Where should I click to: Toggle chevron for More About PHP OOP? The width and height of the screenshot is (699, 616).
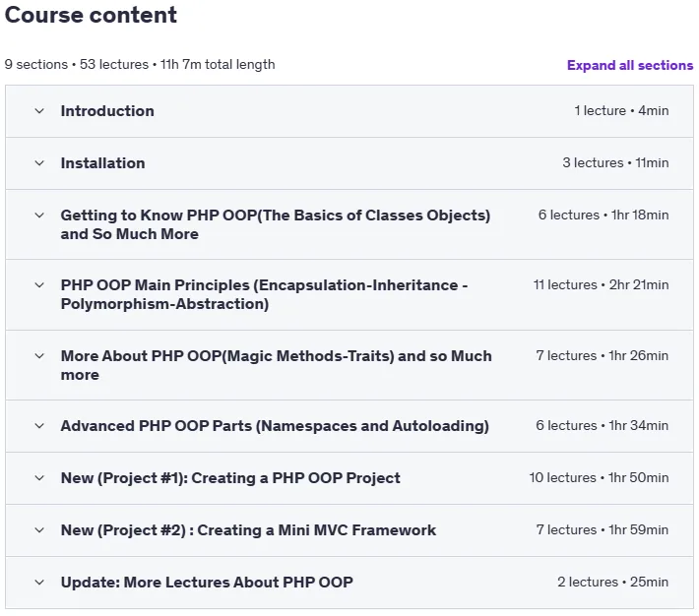pyautogui.click(x=39, y=356)
